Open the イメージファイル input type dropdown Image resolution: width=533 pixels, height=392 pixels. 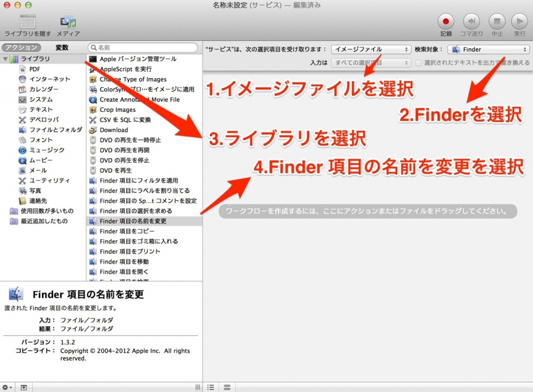click(371, 49)
